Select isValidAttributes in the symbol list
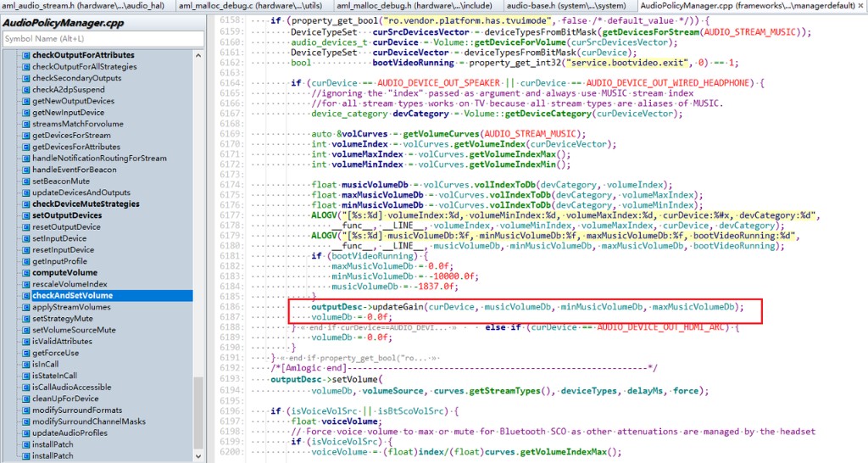This screenshot has height=463, width=868. (62, 341)
